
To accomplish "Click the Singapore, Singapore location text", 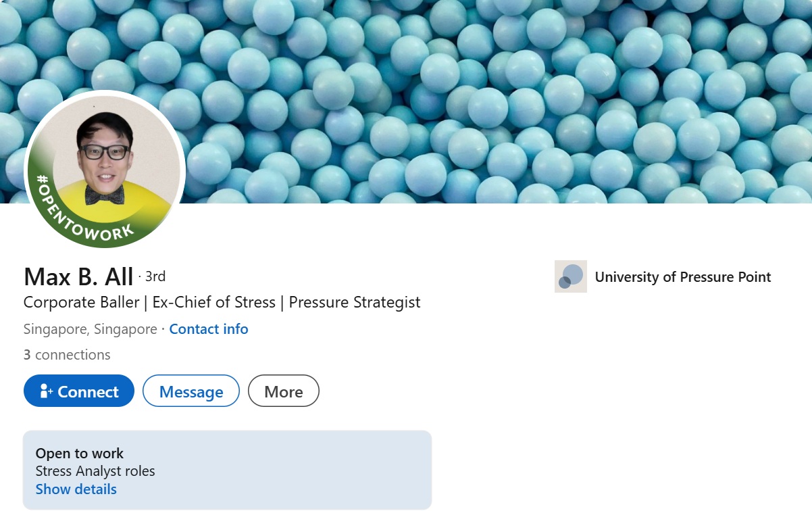I will (90, 329).
